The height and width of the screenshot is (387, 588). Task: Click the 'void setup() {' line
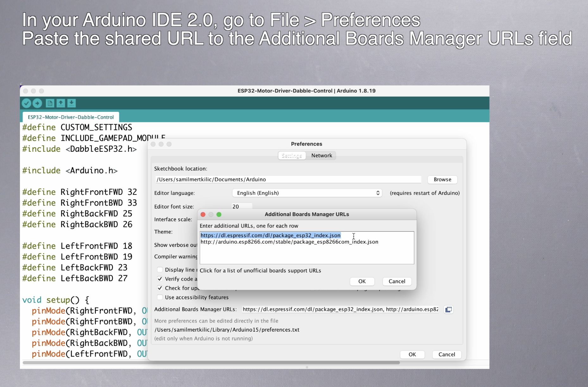point(56,300)
